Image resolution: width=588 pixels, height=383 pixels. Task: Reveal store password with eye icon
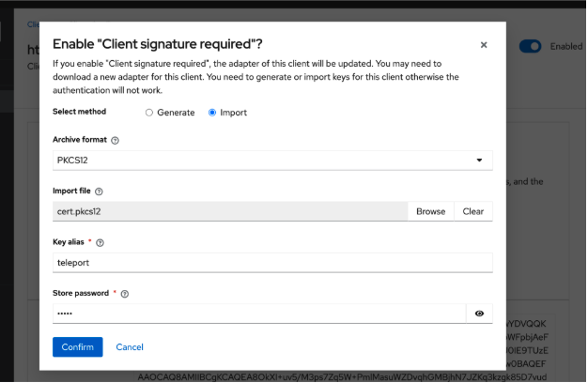tap(479, 314)
